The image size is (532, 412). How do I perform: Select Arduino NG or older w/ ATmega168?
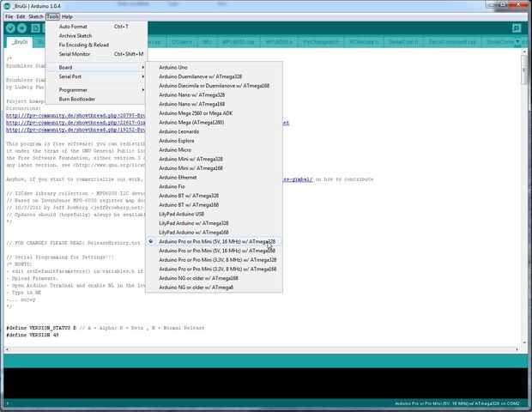coord(214,278)
